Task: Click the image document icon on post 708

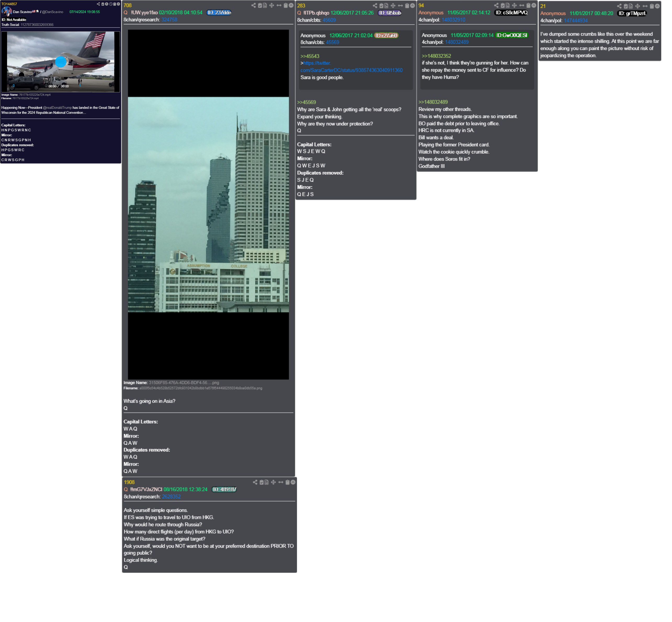Action: (265, 5)
